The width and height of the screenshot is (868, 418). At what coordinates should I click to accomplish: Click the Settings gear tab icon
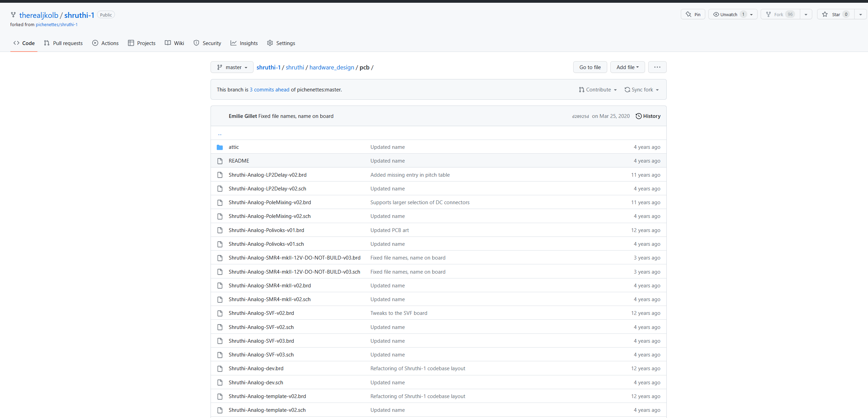click(270, 43)
